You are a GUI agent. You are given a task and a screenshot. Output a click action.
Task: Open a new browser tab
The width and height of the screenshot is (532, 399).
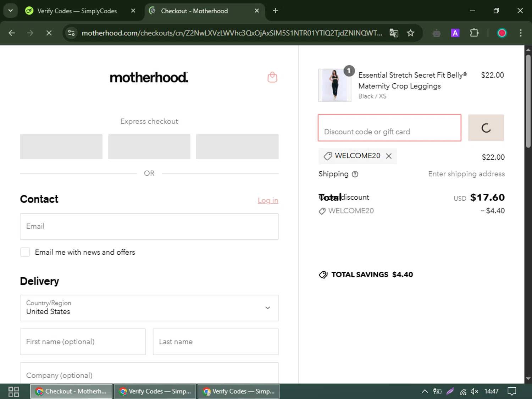coord(275,11)
